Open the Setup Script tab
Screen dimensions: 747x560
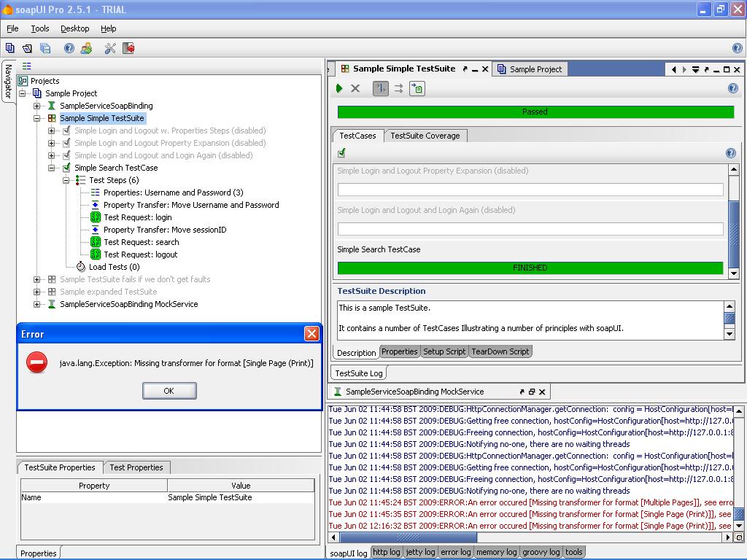(444, 351)
